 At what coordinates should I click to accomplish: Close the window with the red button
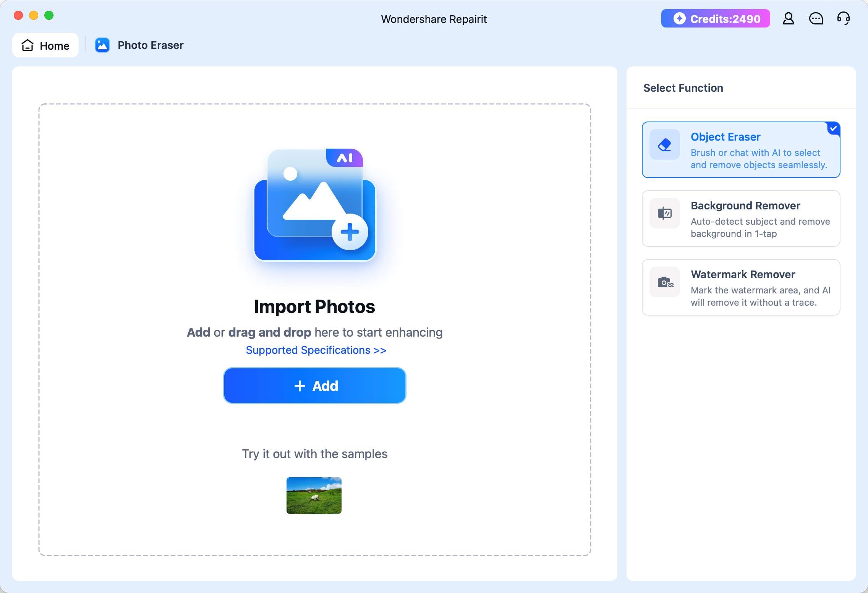tap(18, 15)
